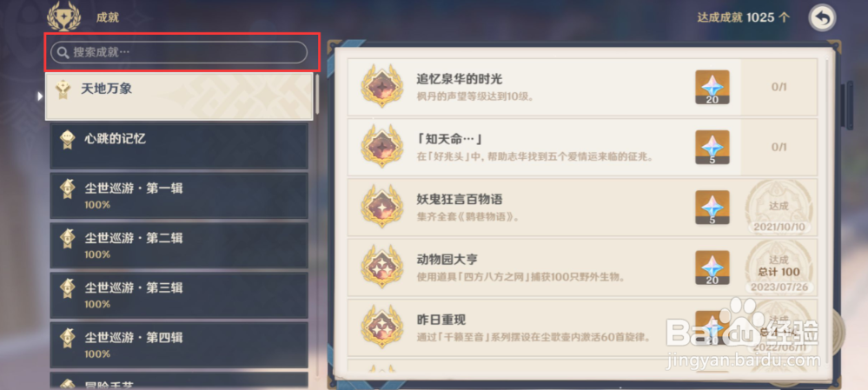868x390 pixels.
Task: Click the badge icon of 动物园大亨
Action: [x=382, y=268]
